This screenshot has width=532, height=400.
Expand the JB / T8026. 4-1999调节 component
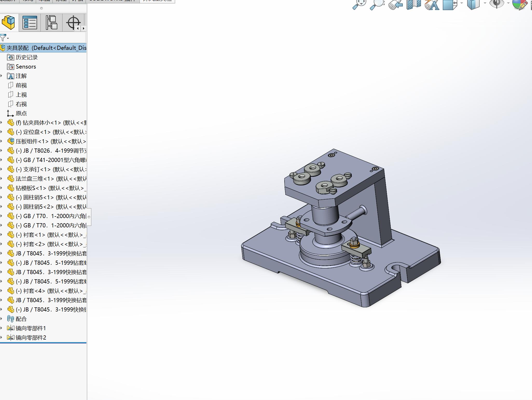(x=2, y=151)
